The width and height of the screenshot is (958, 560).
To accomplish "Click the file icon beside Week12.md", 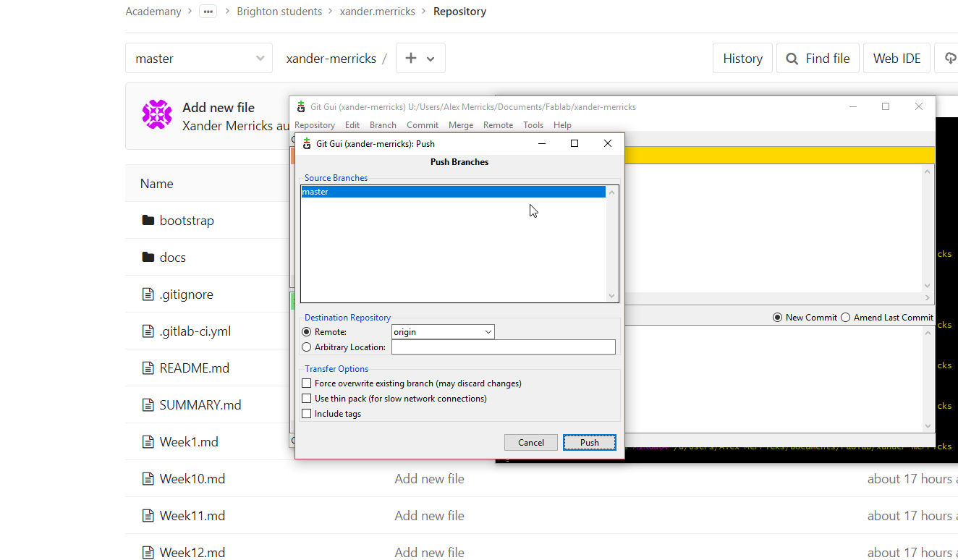I will point(148,552).
